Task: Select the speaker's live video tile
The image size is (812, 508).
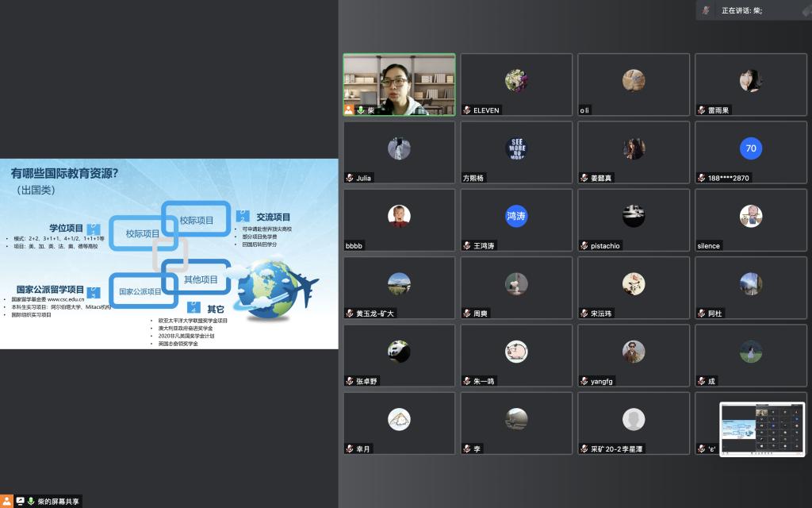Action: (x=399, y=85)
